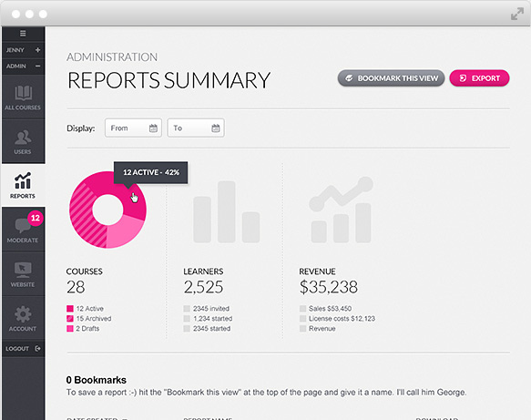Viewport: 531px width, 420px height.
Task: Click the Courses total 28
Action: (76, 287)
